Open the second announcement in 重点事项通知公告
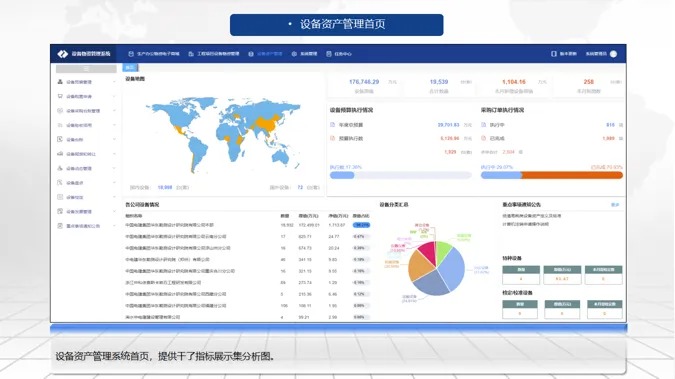This screenshot has height=379, width=675. (x=525, y=224)
